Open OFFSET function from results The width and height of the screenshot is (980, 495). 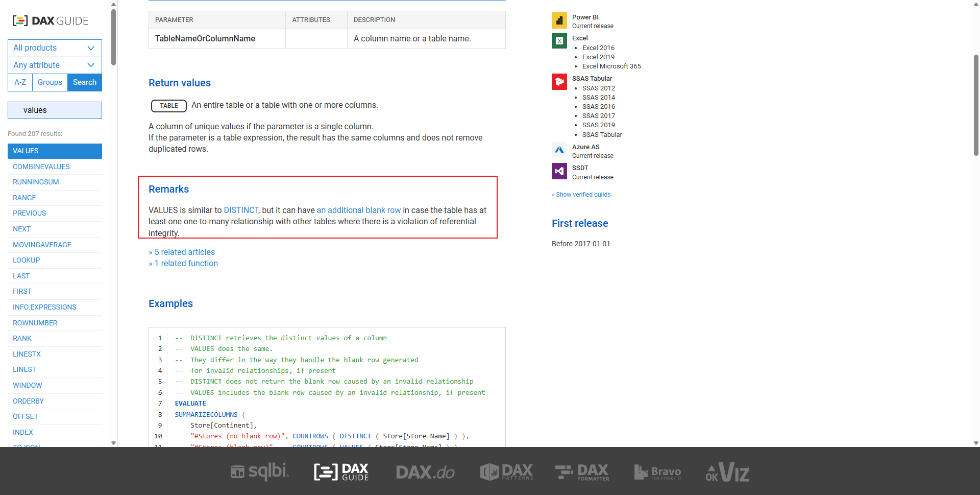[x=55, y=417]
